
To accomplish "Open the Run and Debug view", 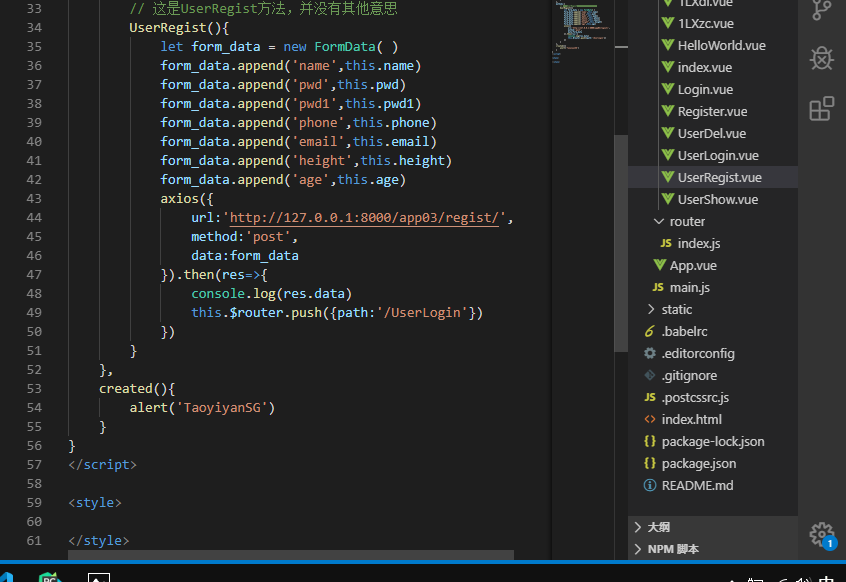I will pos(821,58).
